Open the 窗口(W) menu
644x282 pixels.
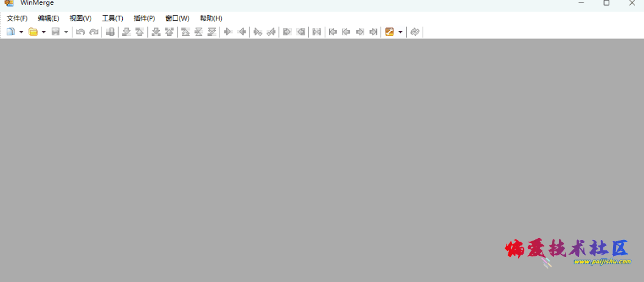pos(178,18)
